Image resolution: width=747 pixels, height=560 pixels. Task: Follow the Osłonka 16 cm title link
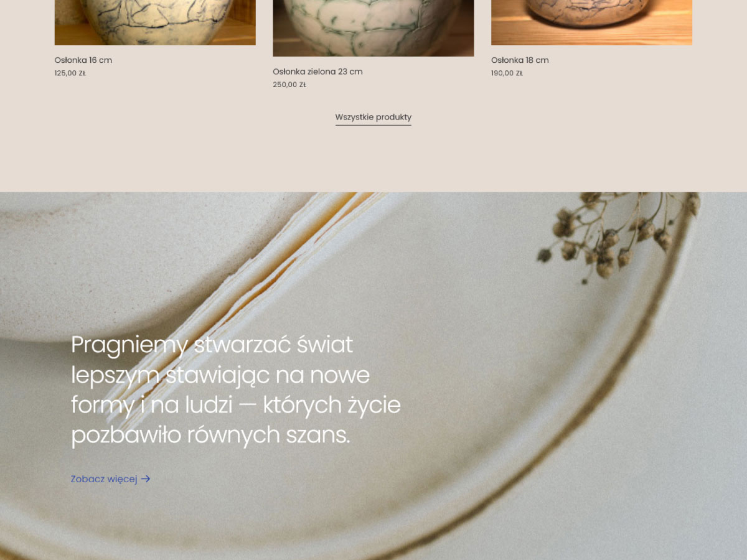pyautogui.click(x=83, y=60)
